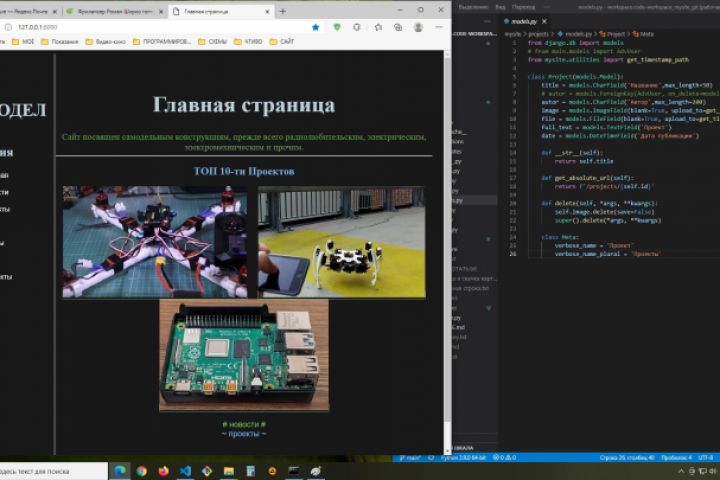Click the site info icon in the address bar

click(x=8, y=27)
